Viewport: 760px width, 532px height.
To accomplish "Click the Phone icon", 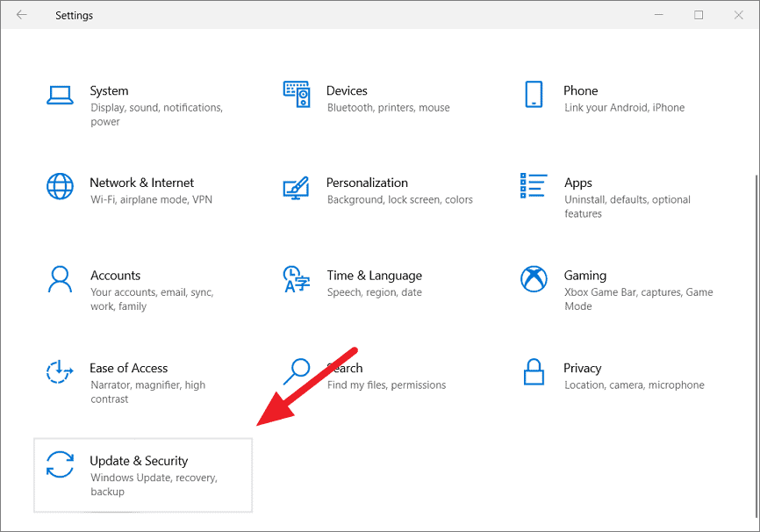I will coord(534,94).
